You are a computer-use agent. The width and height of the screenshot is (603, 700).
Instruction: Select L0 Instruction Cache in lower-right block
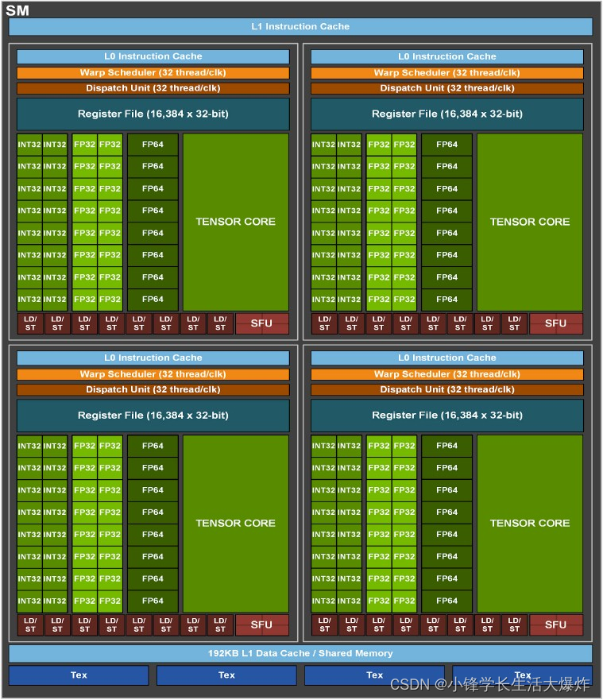coord(447,358)
